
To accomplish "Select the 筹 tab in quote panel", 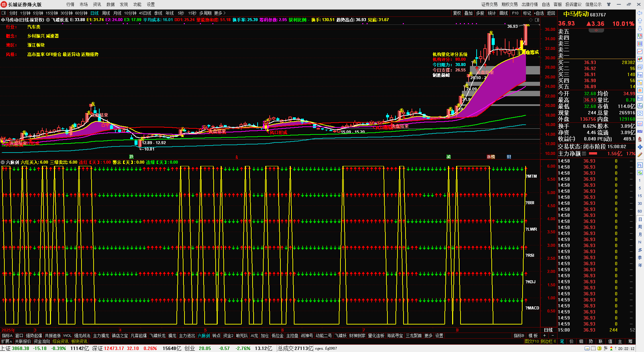I will (630, 341).
